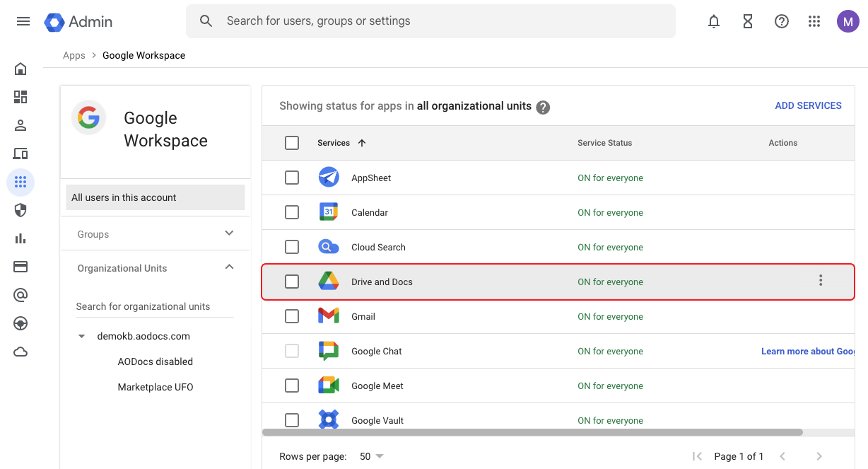The width and height of the screenshot is (868, 469).
Task: Go to Home in the sidebar
Action: 20,69
